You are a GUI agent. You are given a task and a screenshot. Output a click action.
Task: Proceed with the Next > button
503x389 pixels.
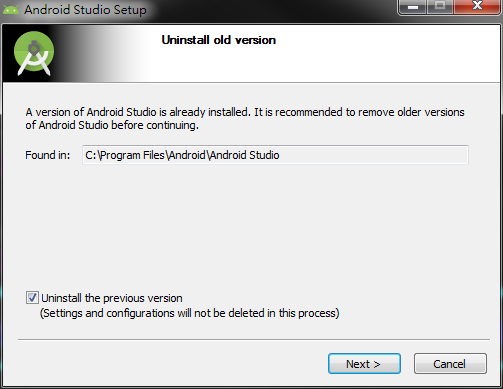tap(364, 364)
